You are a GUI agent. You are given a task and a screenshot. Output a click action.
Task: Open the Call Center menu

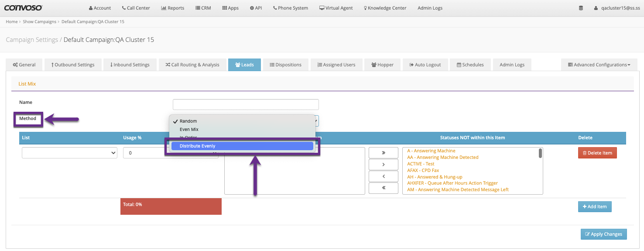[136, 8]
